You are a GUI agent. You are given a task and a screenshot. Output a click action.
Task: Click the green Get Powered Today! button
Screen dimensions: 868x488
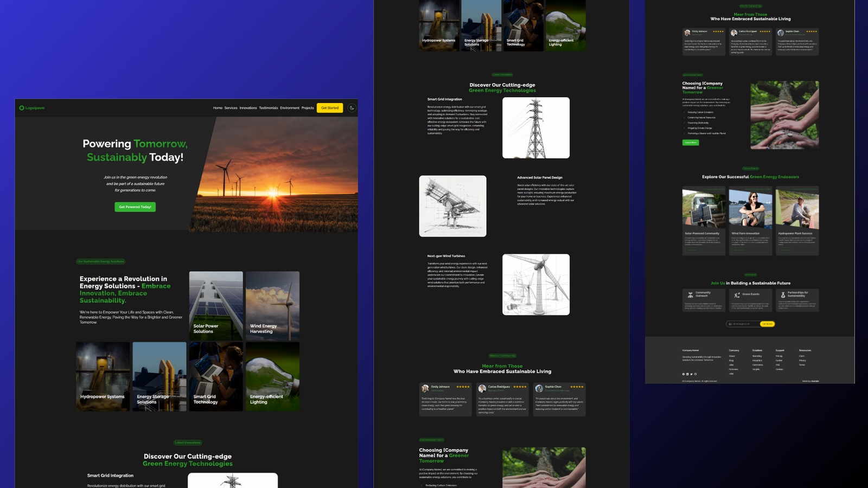pyautogui.click(x=135, y=207)
